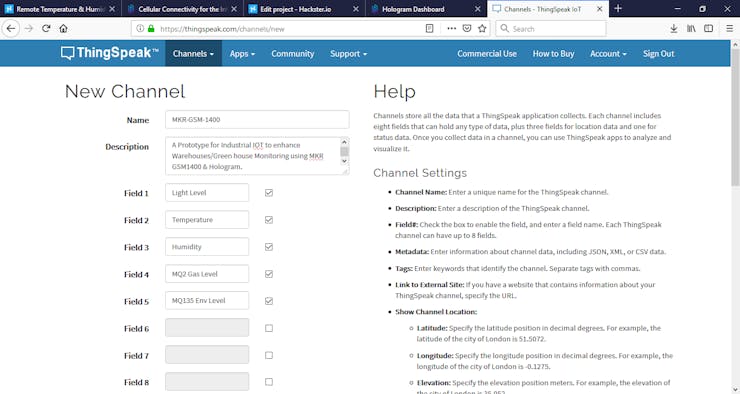Screen dimensions: 740x394
Task: Toggle the reader view icon
Action: 429,28
